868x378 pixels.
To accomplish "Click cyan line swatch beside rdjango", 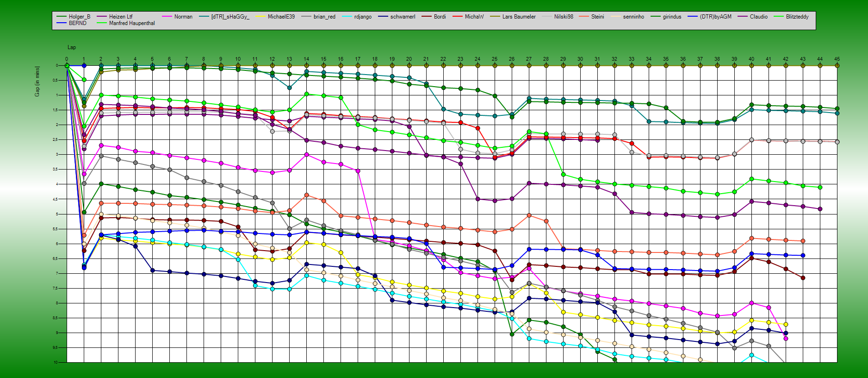I will tap(347, 17).
